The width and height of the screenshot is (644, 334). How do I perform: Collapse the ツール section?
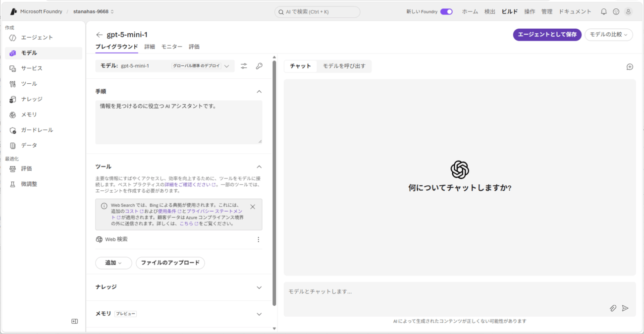pos(259,167)
